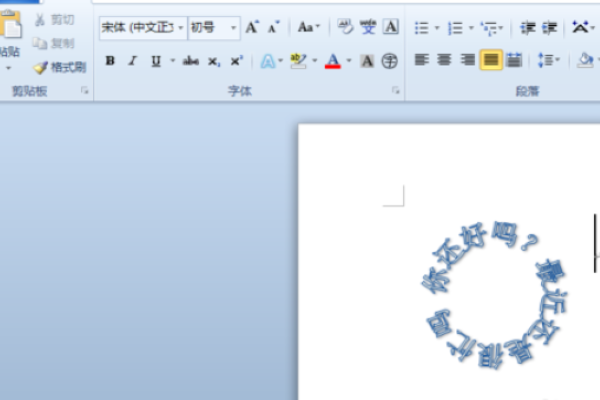Toggle Strikethrough formatting

(191, 61)
